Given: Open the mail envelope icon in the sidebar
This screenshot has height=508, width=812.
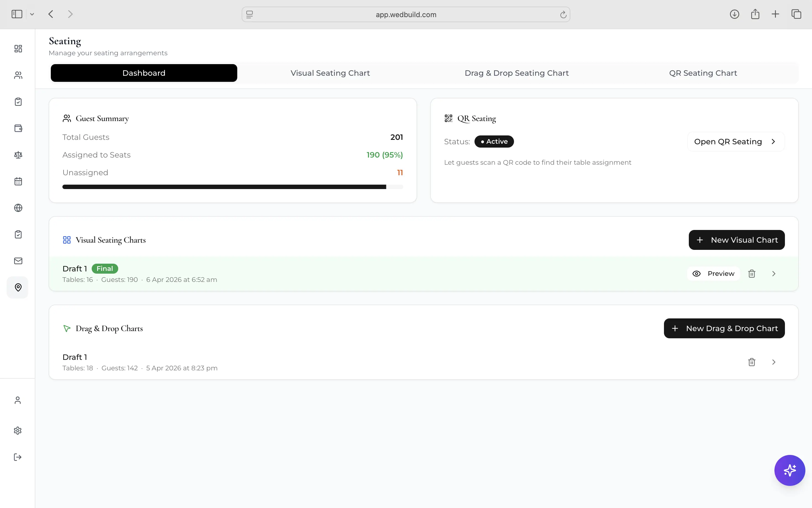Looking at the screenshot, I should click(x=18, y=261).
